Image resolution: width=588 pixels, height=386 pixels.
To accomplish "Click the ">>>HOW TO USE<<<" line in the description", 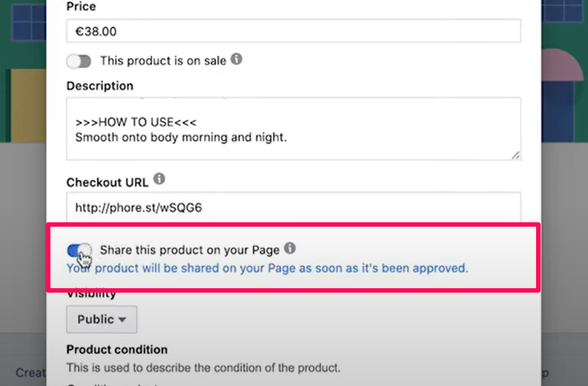I will pos(136,122).
